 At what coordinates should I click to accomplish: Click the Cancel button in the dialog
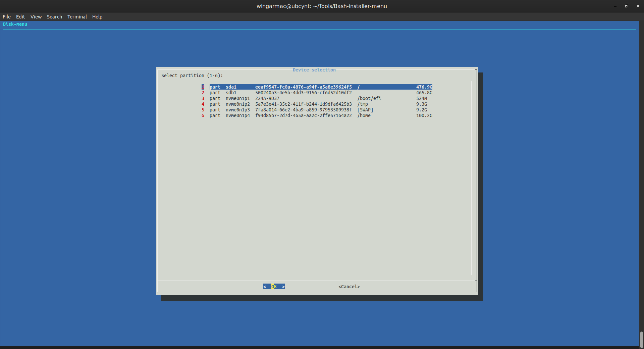click(x=349, y=287)
